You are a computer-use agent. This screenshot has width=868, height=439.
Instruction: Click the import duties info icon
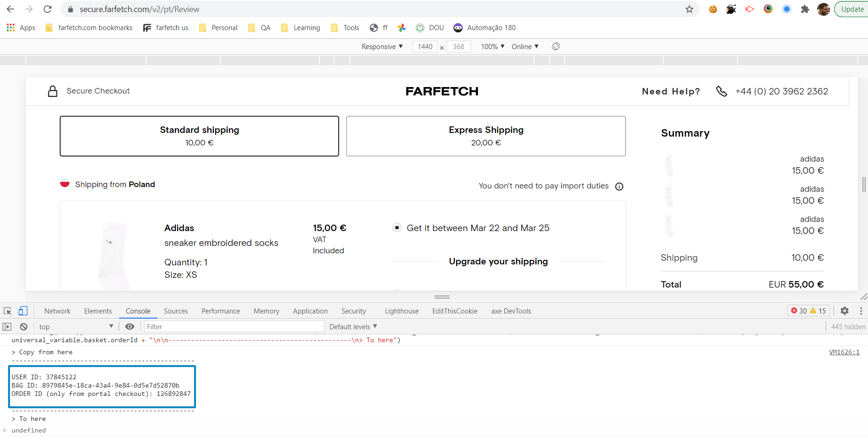tap(619, 186)
